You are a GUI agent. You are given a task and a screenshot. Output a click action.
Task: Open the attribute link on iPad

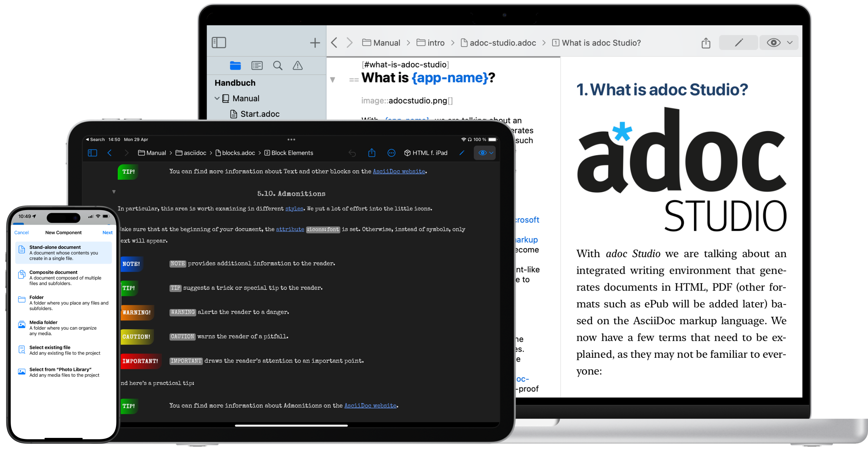pos(290,229)
